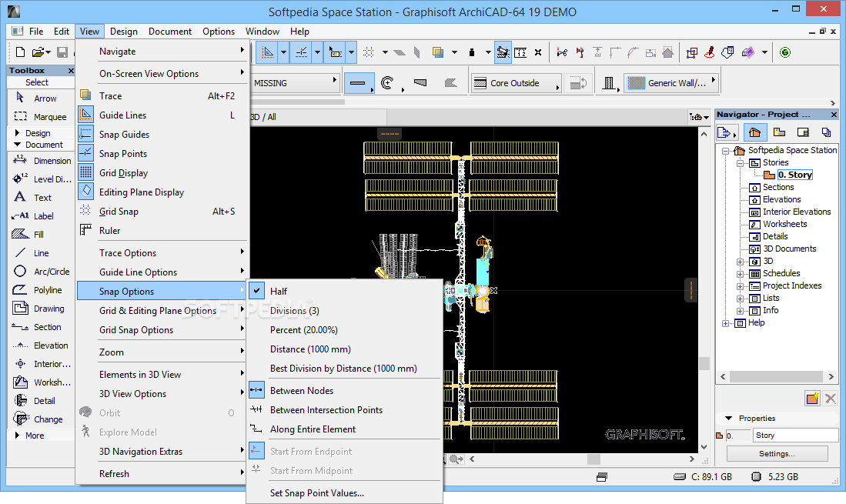This screenshot has height=504, width=846.
Task: Select Between Nodes snap mode
Action: pos(344,390)
